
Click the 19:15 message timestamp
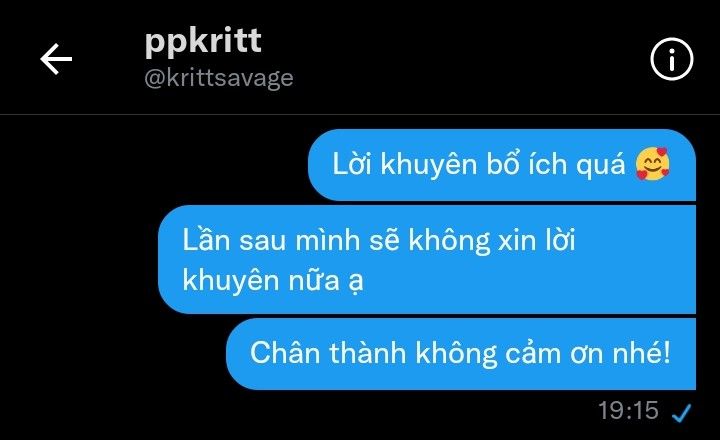[x=628, y=410]
